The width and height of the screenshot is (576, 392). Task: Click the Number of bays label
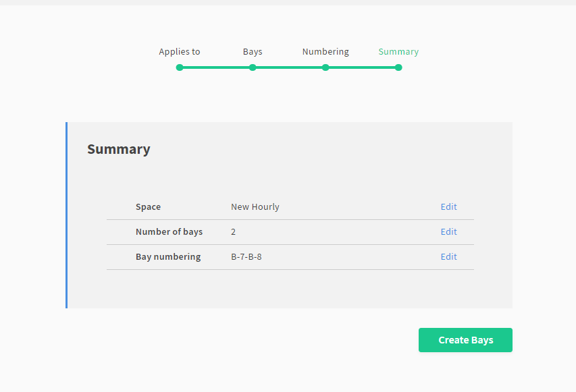tap(169, 232)
